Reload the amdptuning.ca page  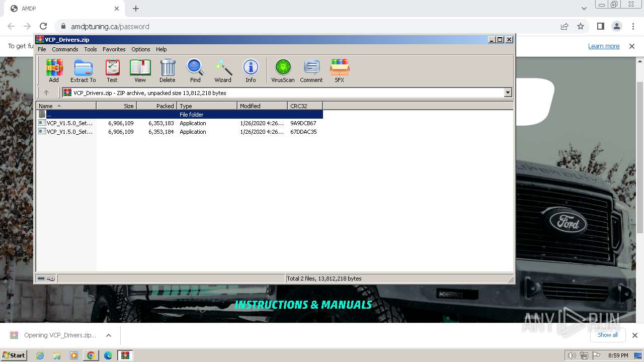click(x=43, y=26)
